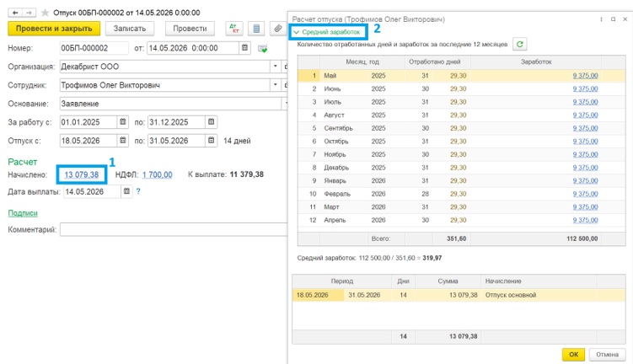The width and height of the screenshot is (633, 364).
Task: Expand Сотрудник dropdown list
Action: pyautogui.click(x=276, y=85)
